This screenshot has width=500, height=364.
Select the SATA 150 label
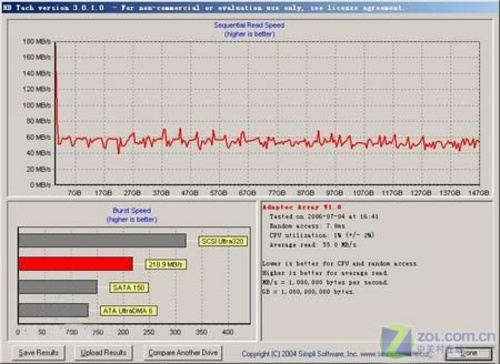click(129, 288)
